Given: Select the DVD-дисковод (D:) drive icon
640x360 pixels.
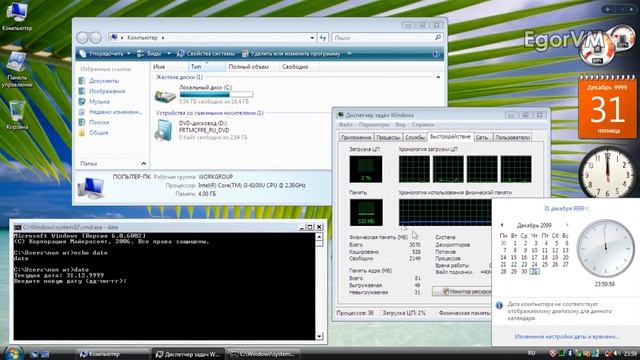Looking at the screenshot, I should tap(164, 130).
